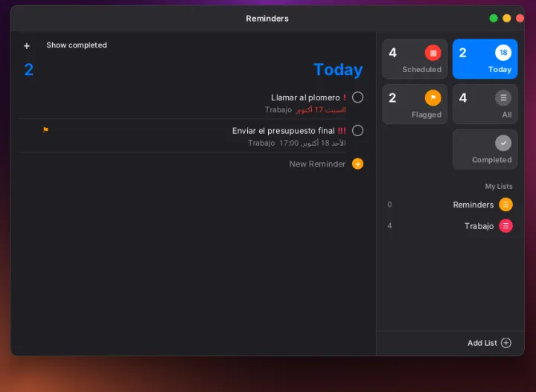Screen dimensions: 536x392
Task: Select the Today smart list card
Action: [485, 59]
